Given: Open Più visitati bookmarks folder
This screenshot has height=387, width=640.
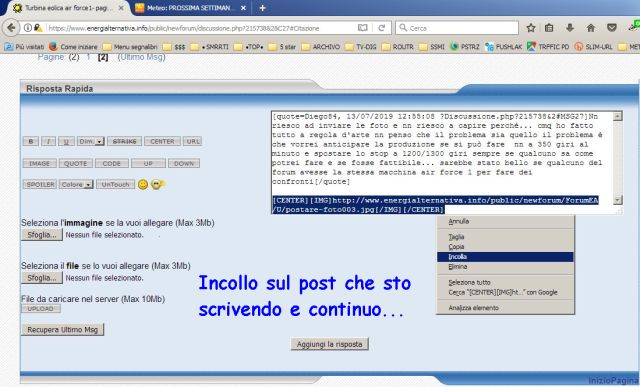Looking at the screenshot, I should coord(24,47).
